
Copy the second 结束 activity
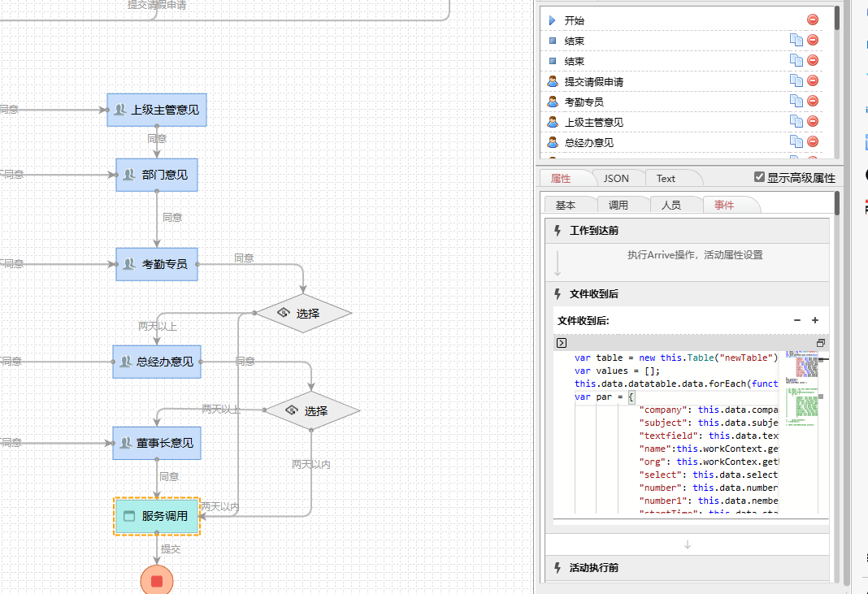pyautogui.click(x=796, y=60)
